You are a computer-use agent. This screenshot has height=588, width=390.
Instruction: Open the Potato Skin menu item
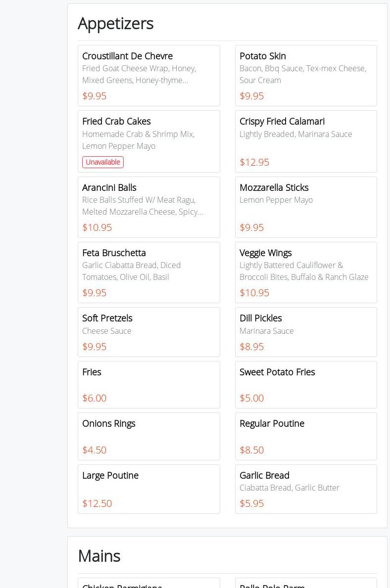(305, 75)
